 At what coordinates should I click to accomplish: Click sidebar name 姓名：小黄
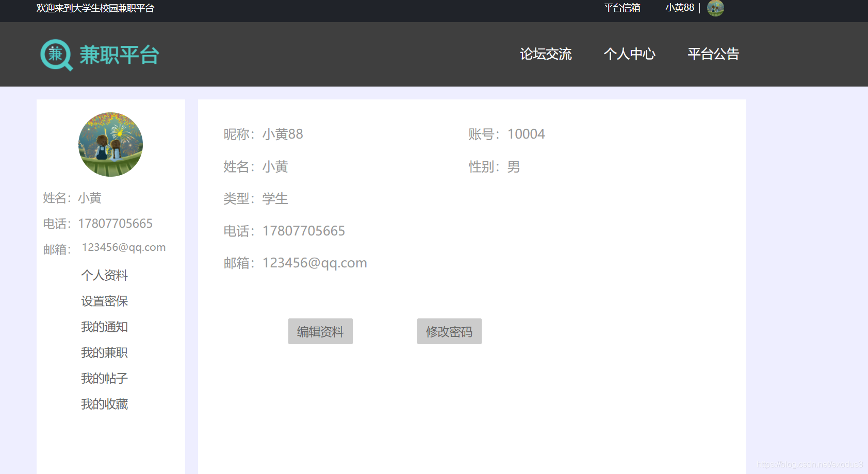72,198
